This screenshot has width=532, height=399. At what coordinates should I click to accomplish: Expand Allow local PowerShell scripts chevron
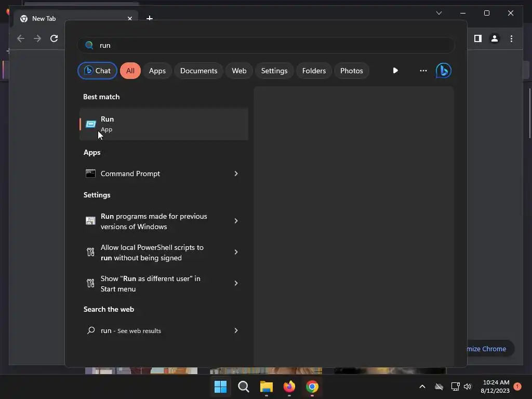(x=236, y=252)
